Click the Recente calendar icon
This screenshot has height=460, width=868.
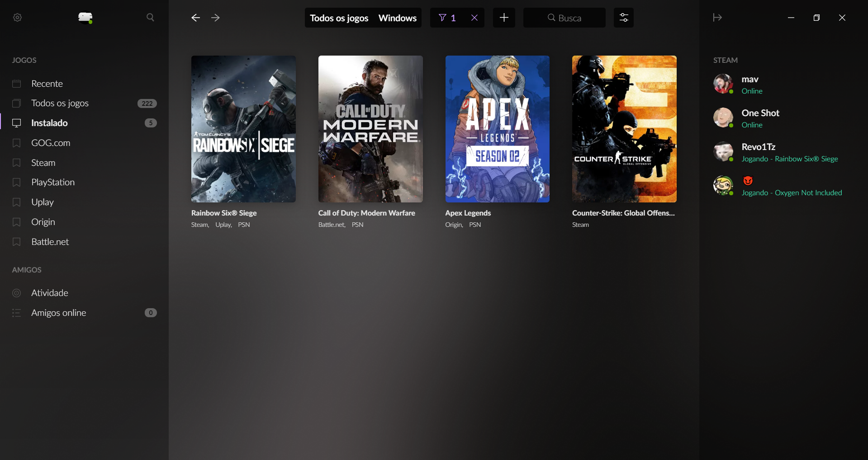coord(17,84)
